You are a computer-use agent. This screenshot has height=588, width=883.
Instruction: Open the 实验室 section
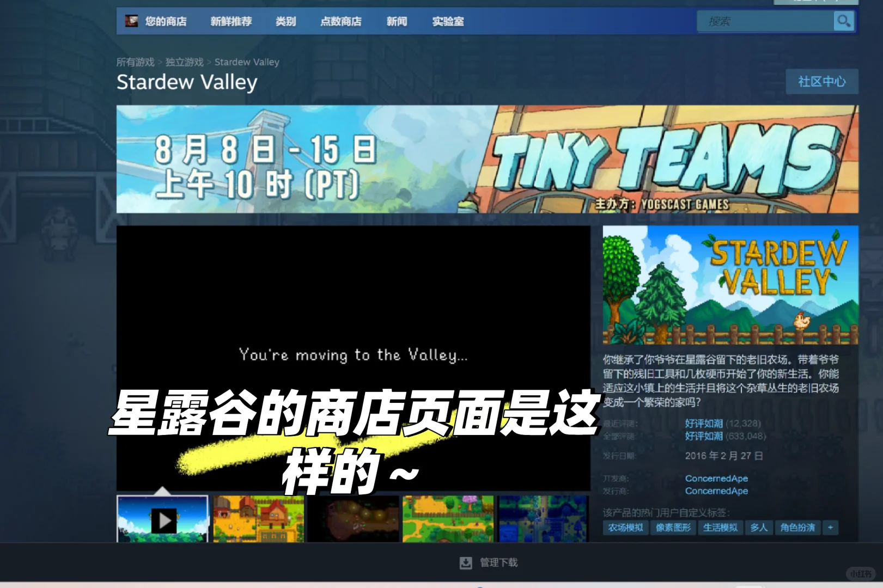447,21
